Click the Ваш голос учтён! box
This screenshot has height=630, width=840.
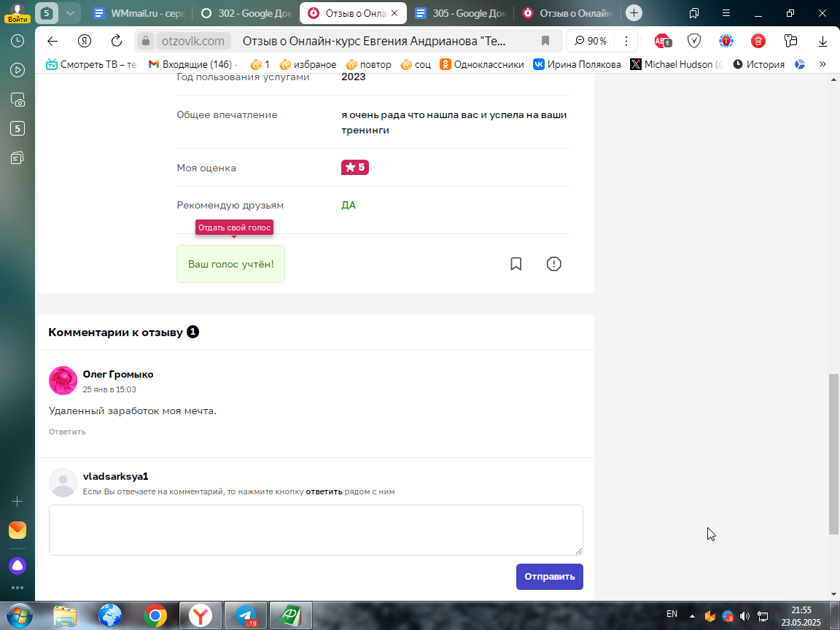(x=231, y=263)
